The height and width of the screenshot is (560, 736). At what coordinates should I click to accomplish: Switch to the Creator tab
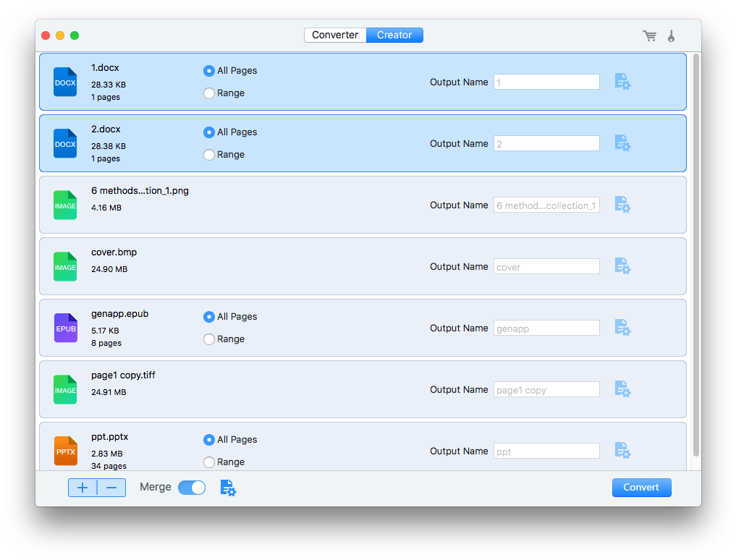[394, 34]
